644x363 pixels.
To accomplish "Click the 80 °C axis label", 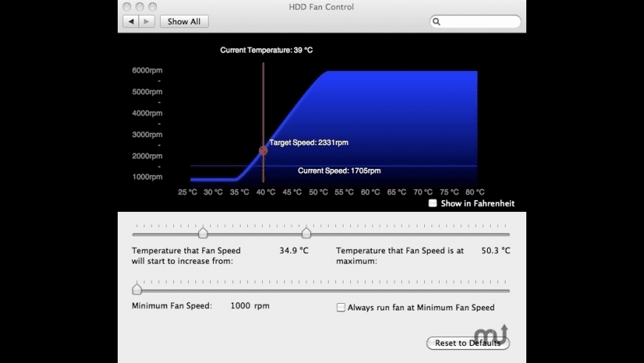I will pyautogui.click(x=474, y=192).
